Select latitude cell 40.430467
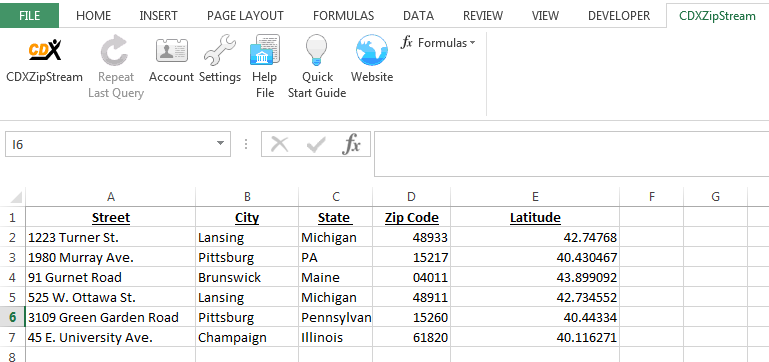Image resolution: width=769 pixels, height=362 pixels. [535, 258]
